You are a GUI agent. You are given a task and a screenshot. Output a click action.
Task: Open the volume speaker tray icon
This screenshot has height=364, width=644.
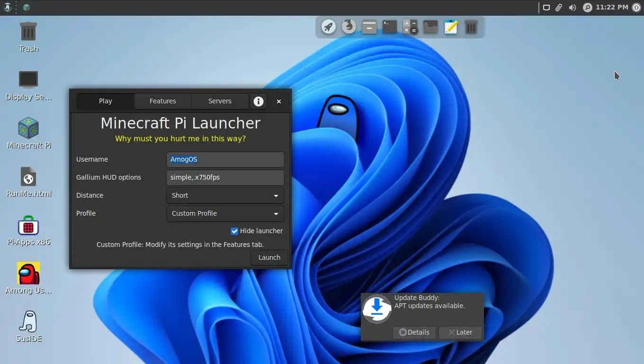point(572,8)
